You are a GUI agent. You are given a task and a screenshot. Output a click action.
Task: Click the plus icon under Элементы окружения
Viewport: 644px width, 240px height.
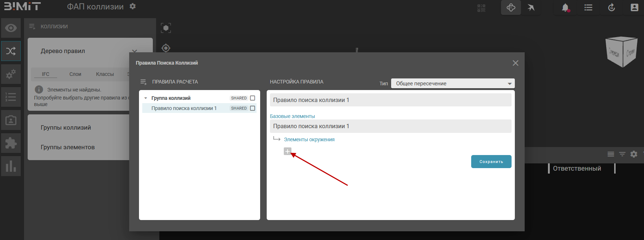click(287, 151)
